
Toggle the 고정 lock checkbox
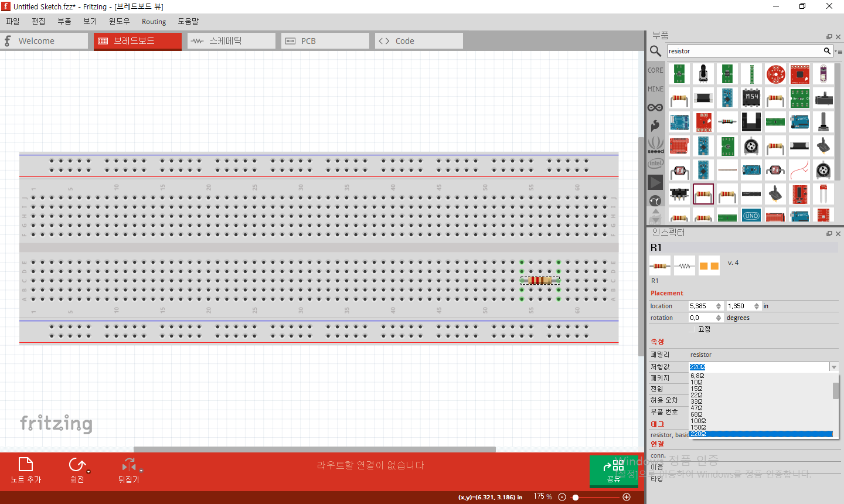692,329
